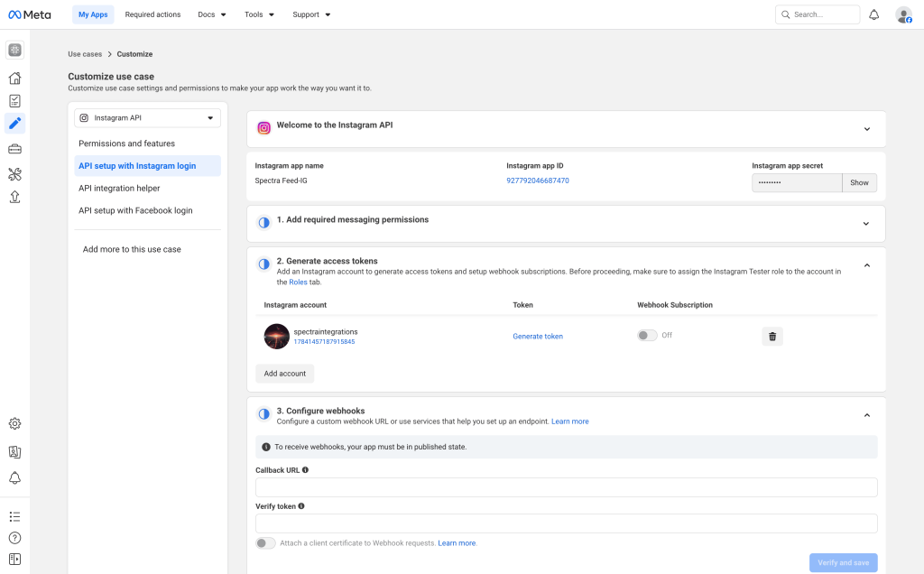Open App settings gear icon in sidebar

14,423
